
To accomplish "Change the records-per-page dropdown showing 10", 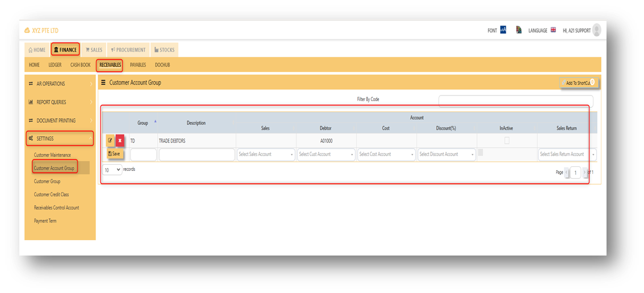I will point(112,170).
